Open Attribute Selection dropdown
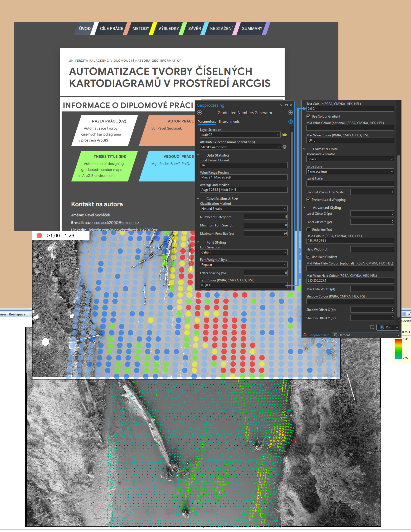This screenshot has width=411, height=532. pos(240,147)
